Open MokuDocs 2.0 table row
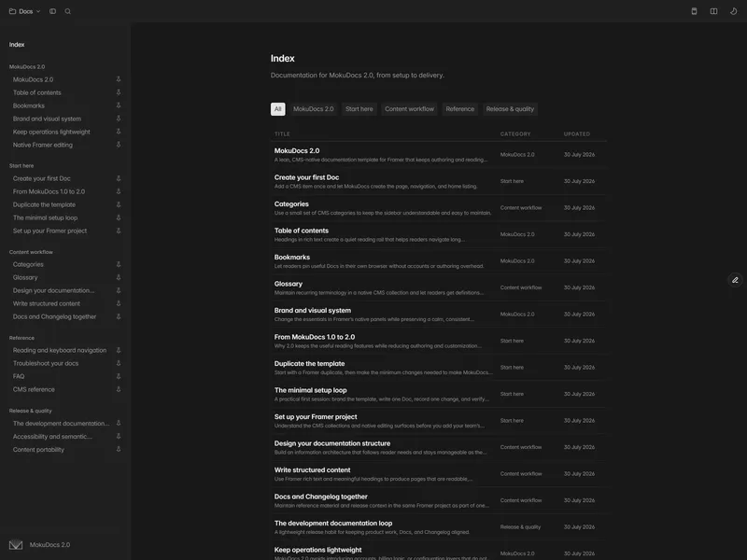The width and height of the screenshot is (747, 560). coord(438,155)
